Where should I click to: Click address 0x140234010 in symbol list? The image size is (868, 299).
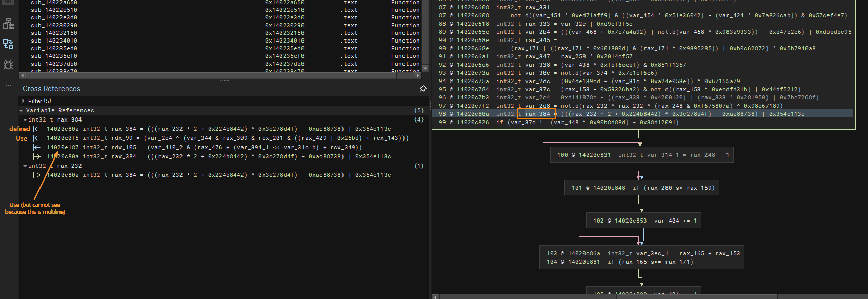coord(285,41)
